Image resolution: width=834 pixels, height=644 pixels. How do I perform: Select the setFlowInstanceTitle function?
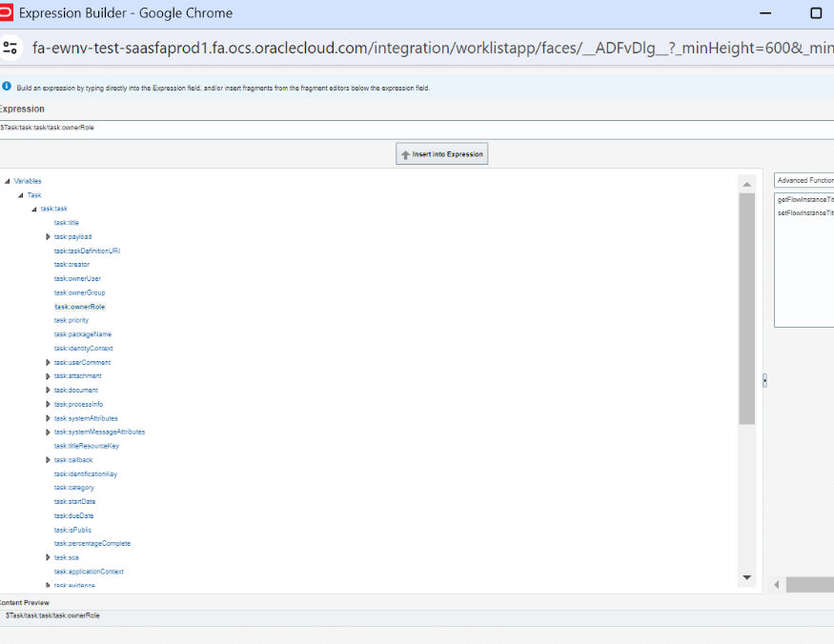805,215
